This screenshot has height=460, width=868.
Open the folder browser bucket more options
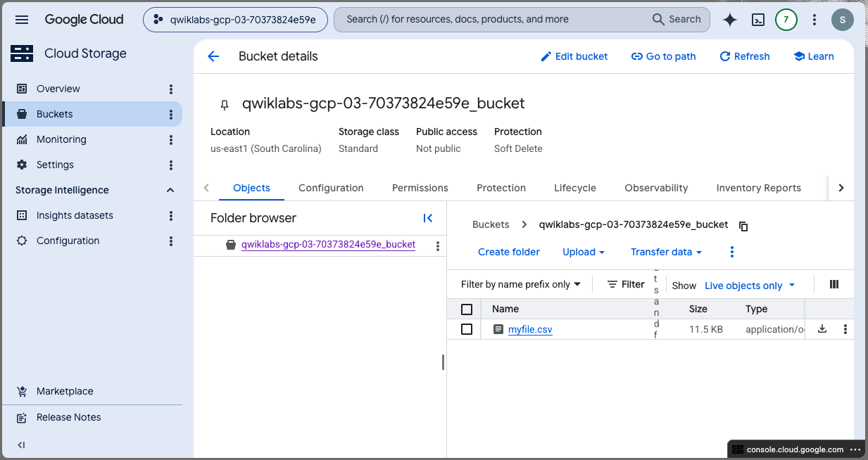pos(438,245)
